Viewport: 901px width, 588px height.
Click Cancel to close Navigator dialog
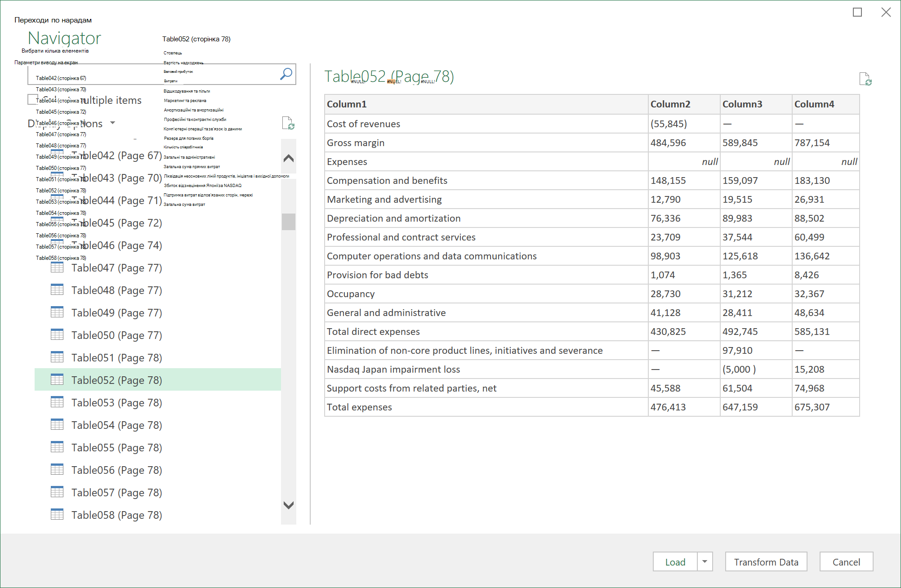tap(847, 561)
